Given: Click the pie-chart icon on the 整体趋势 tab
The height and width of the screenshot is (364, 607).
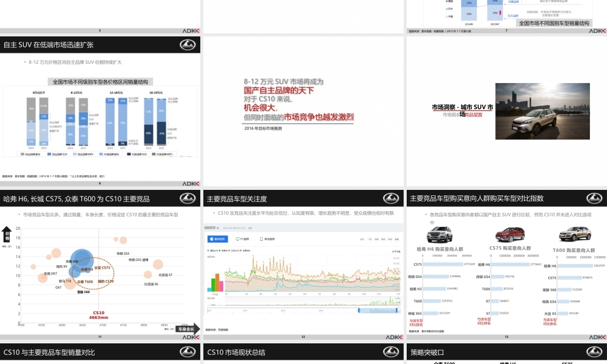Looking at the screenshot, I should tap(212, 238).
